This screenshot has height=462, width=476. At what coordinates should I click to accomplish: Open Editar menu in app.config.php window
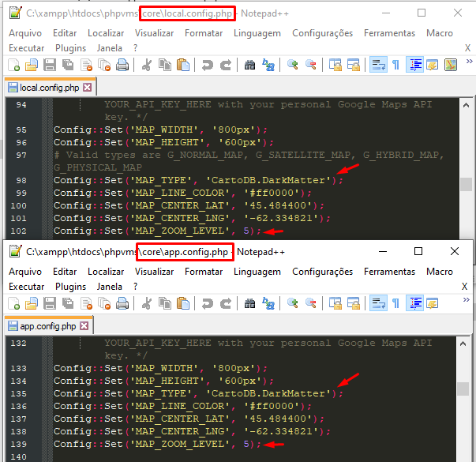coord(65,272)
